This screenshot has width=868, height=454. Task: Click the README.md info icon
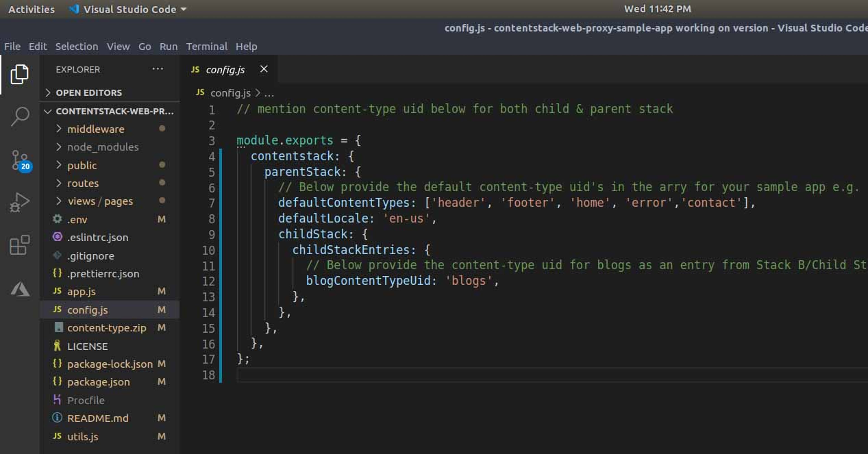57,418
